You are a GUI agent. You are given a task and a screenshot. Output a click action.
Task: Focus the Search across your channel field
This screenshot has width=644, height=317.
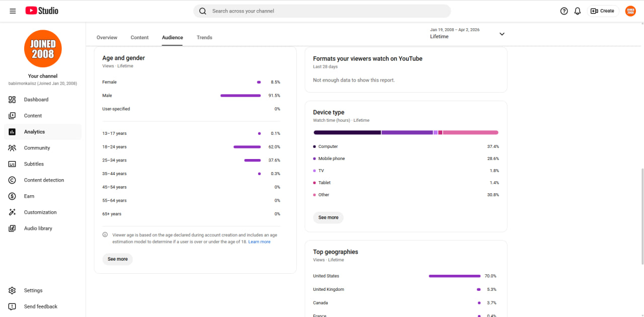pos(322,11)
